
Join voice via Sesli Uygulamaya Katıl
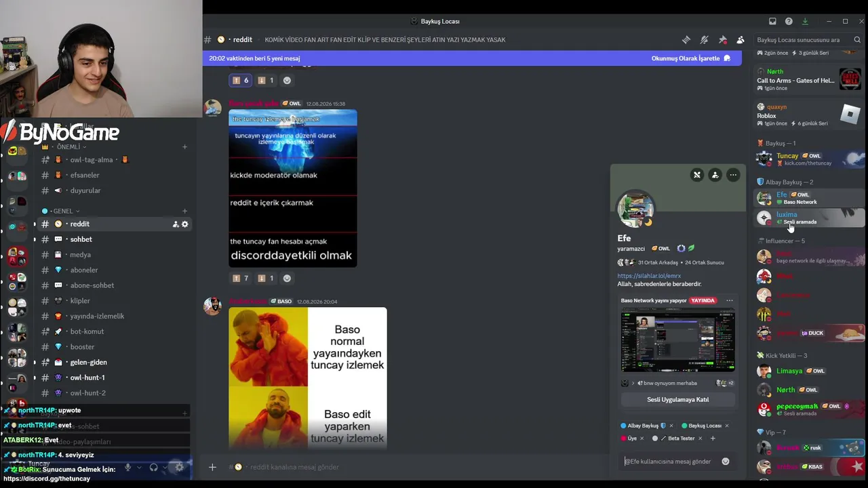677,400
